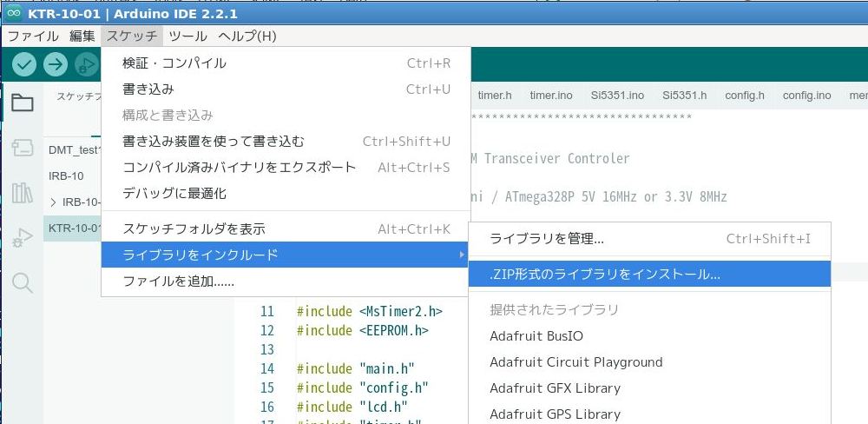868x424 pixels.
Task: Open the Search magnifier sidebar icon
Action: coord(23,282)
